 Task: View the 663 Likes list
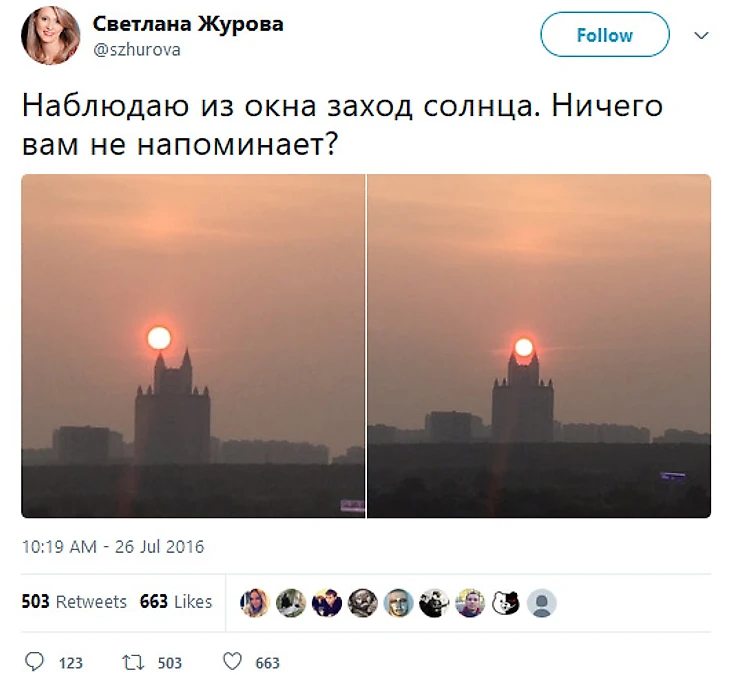click(x=176, y=601)
